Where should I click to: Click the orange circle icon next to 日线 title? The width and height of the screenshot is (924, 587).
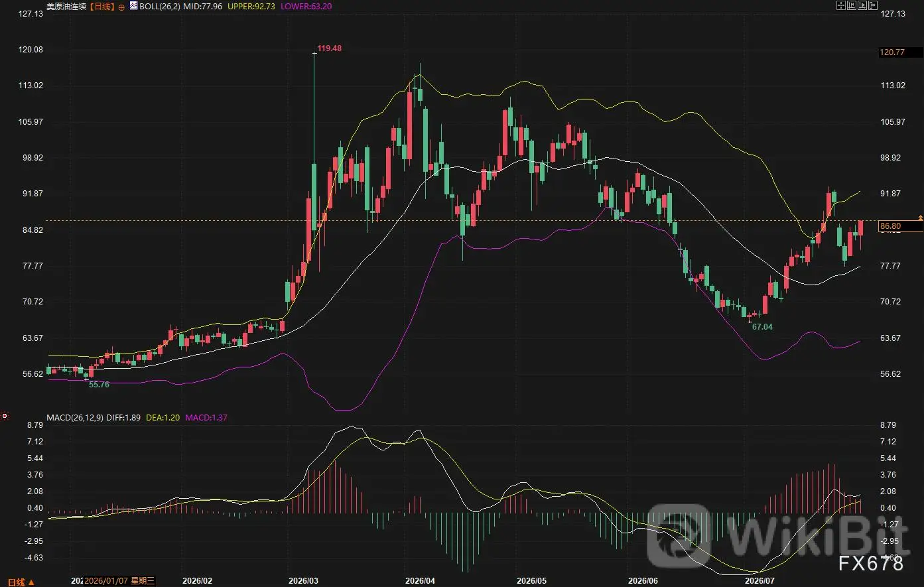click(x=121, y=7)
